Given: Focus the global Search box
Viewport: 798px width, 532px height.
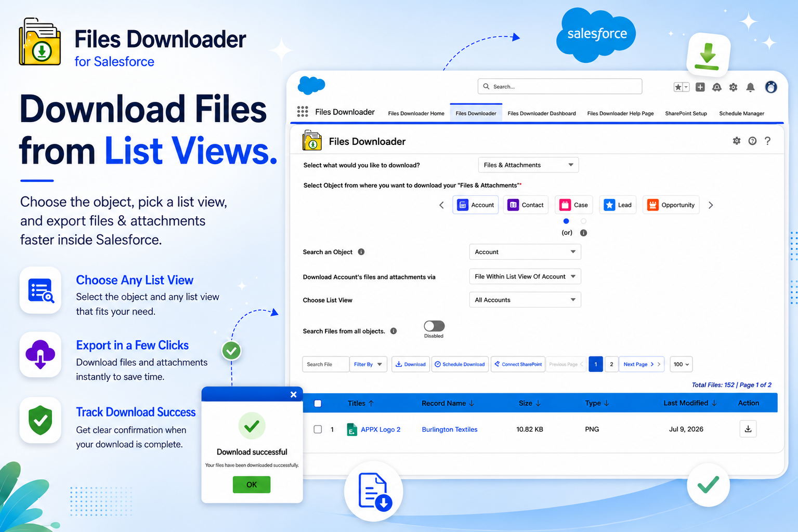Looking at the screenshot, I should click(560, 86).
